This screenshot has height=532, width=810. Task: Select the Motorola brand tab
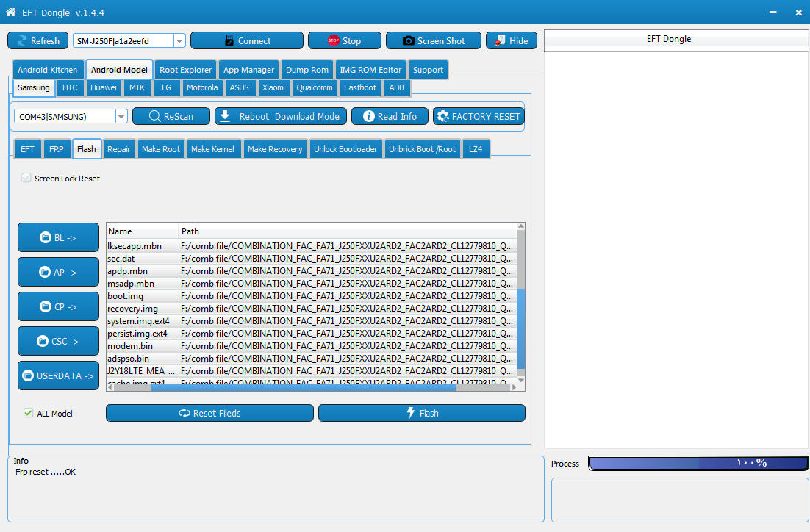[202, 87]
